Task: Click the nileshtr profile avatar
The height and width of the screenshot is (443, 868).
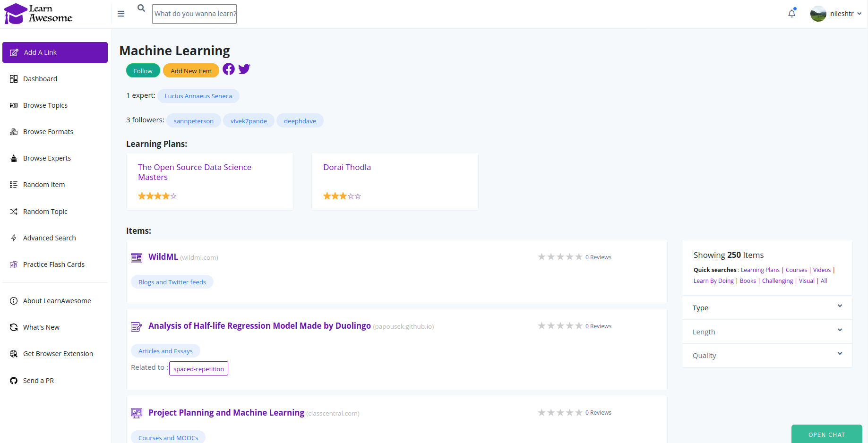Action: [x=818, y=14]
